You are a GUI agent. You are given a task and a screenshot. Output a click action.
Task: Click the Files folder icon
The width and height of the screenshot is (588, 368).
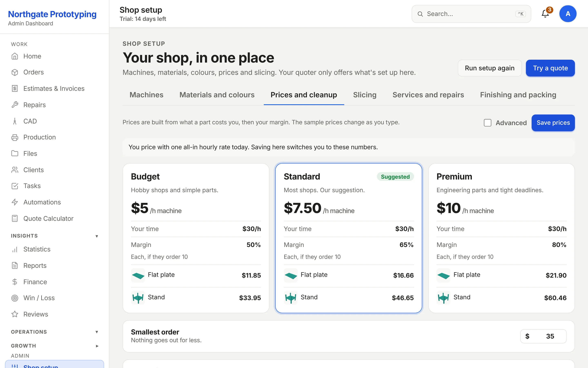click(15, 154)
